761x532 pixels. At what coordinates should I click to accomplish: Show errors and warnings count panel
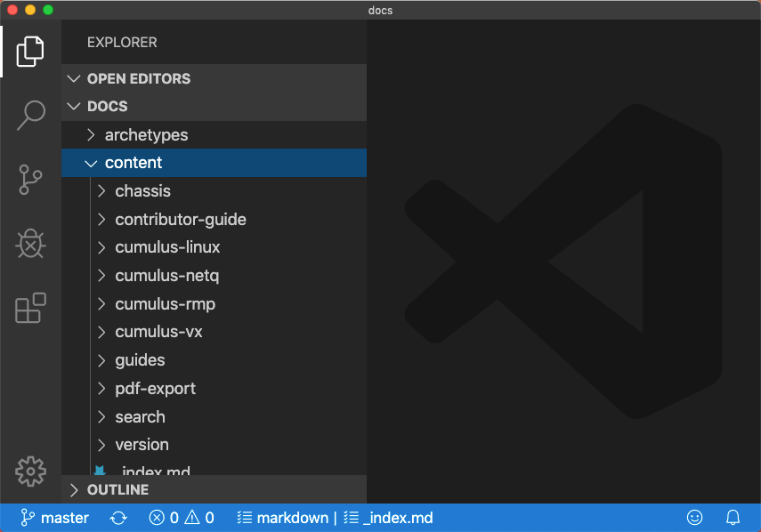click(182, 518)
